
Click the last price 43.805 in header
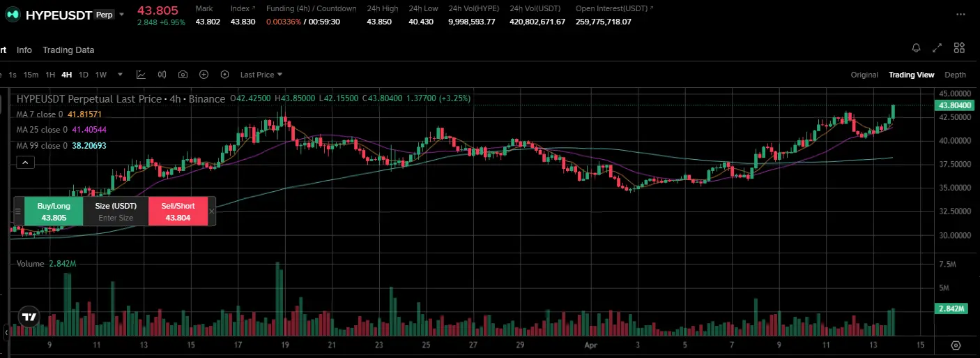158,10
